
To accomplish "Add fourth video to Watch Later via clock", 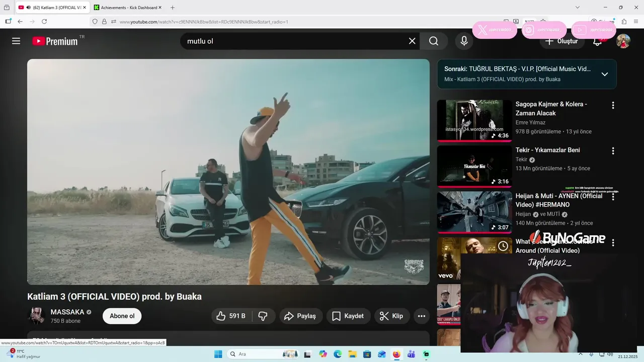I will coord(503,246).
